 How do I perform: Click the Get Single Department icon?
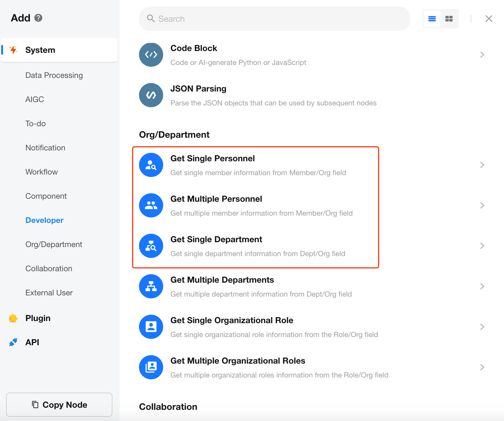151,246
